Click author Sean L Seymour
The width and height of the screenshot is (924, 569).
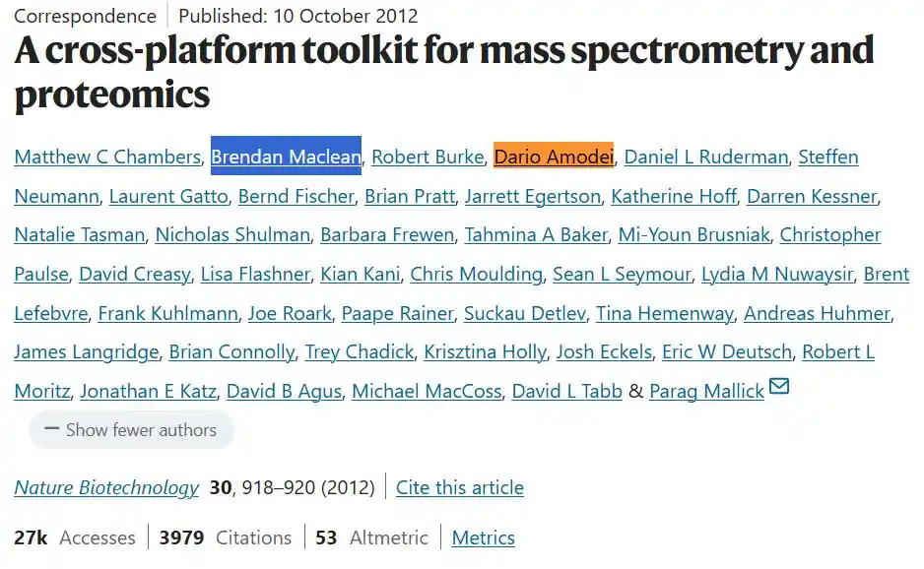[622, 274]
